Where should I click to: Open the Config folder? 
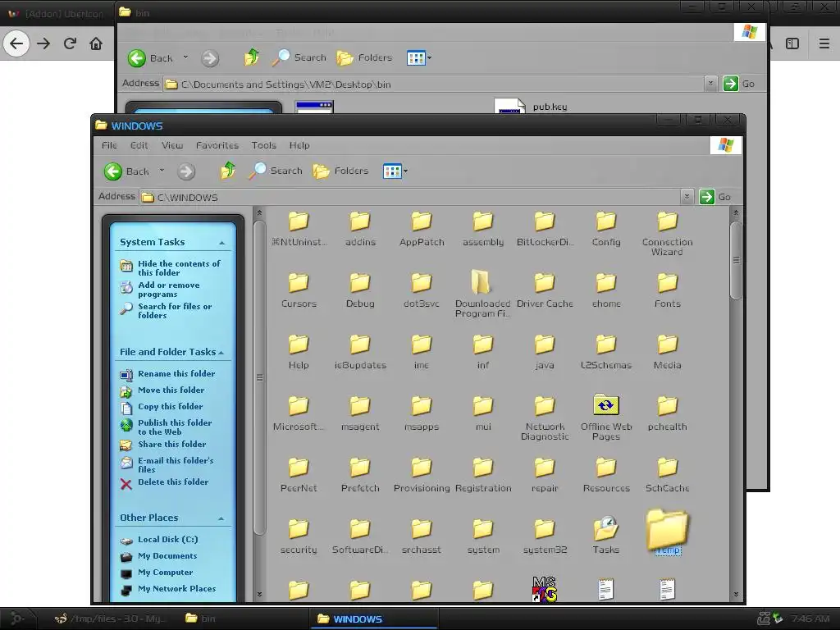(x=606, y=229)
